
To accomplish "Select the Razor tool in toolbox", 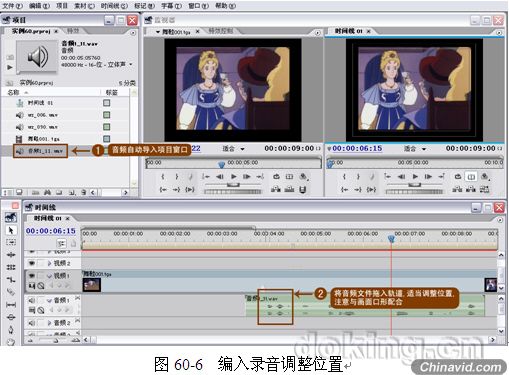I will tap(11, 292).
